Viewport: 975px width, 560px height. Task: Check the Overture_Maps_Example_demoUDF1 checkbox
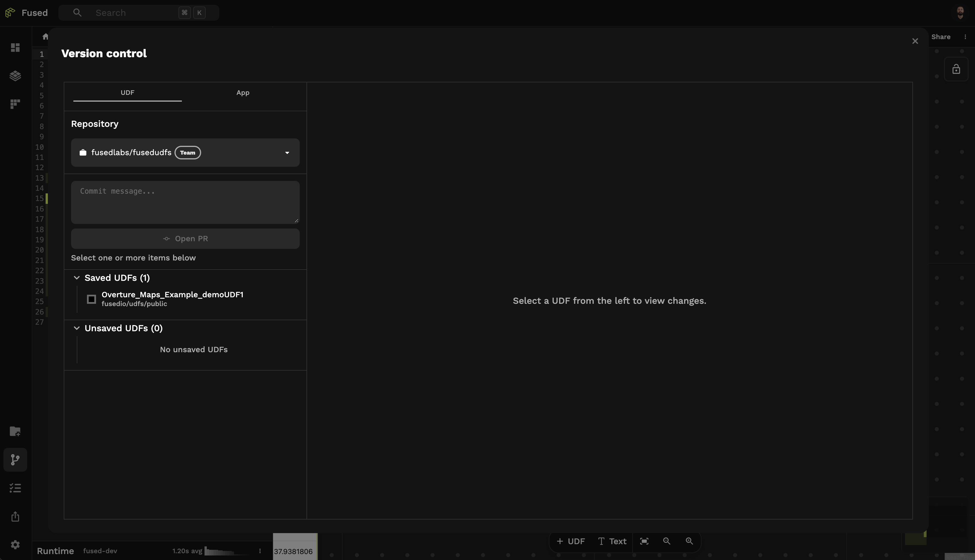91,299
